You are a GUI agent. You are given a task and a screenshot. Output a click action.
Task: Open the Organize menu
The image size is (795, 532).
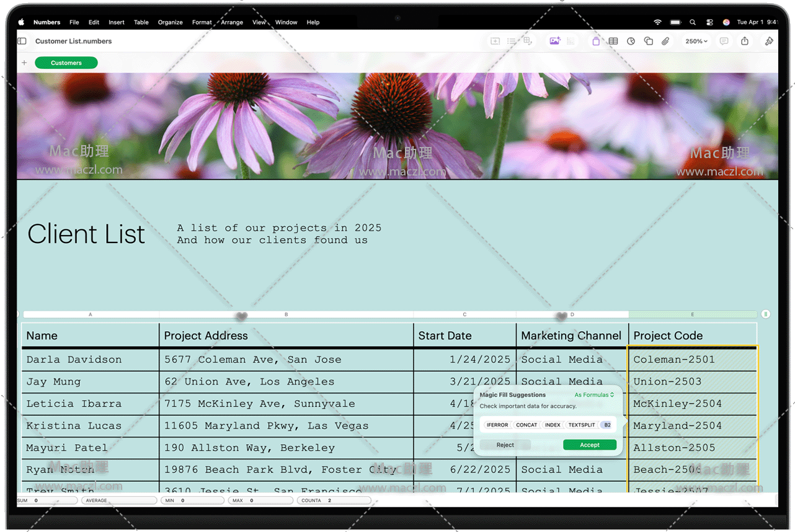170,22
